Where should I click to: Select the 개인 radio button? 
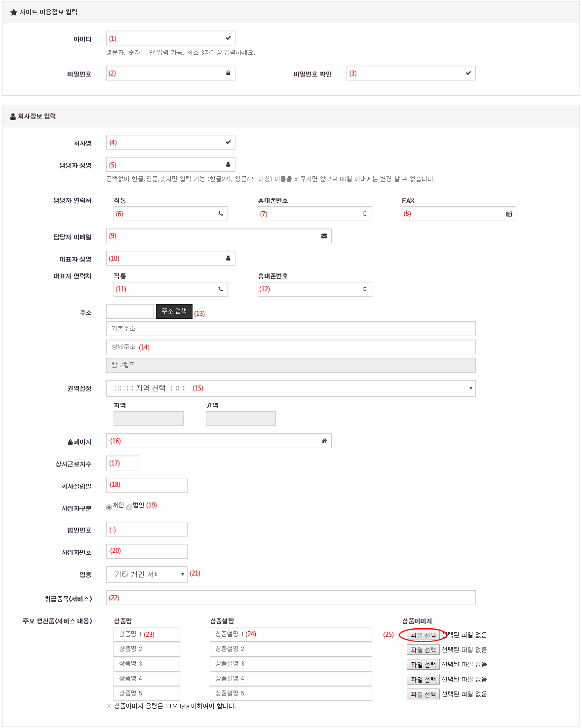pos(109,507)
